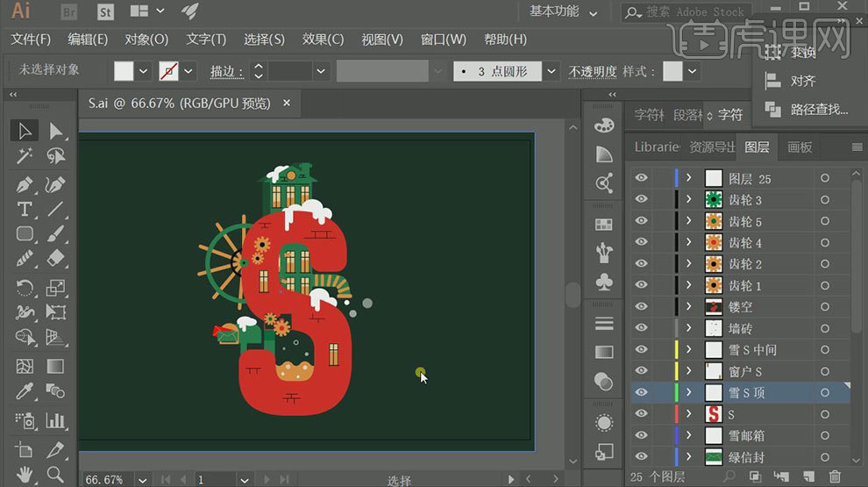The width and height of the screenshot is (868, 487).
Task: Hide the 图层 25 layer
Action: click(x=641, y=178)
